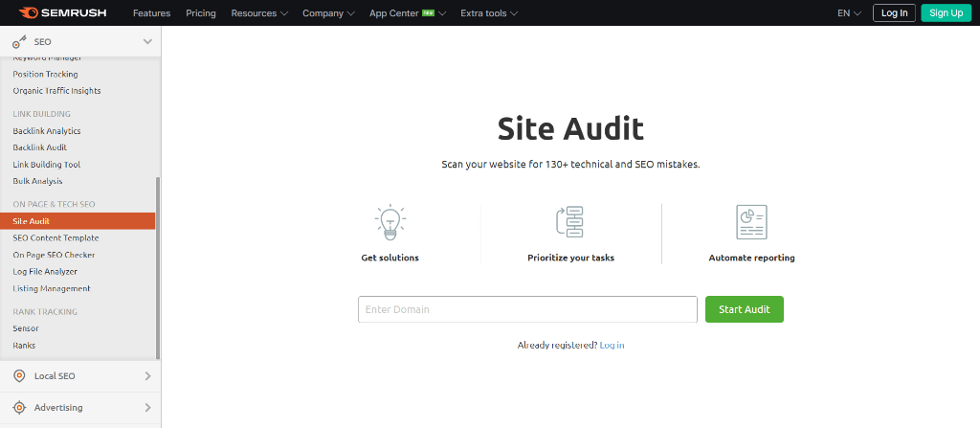Click the Semrush logo

61,12
